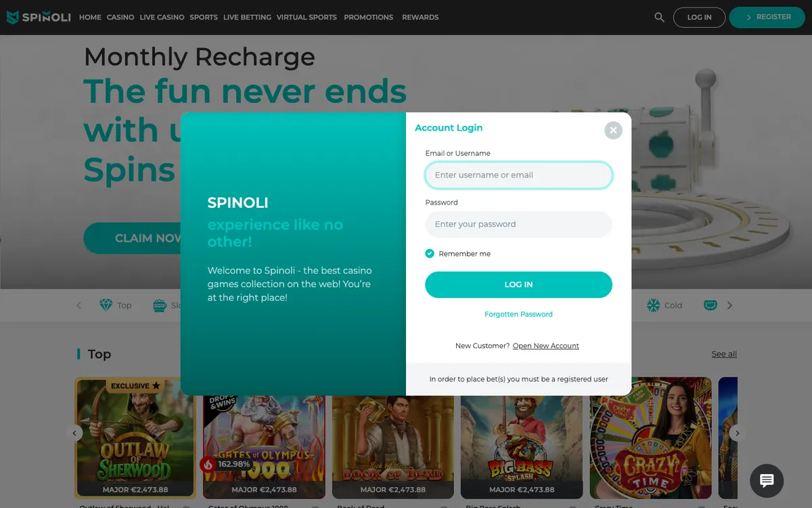
Task: Focus the Password input field
Action: point(518,224)
